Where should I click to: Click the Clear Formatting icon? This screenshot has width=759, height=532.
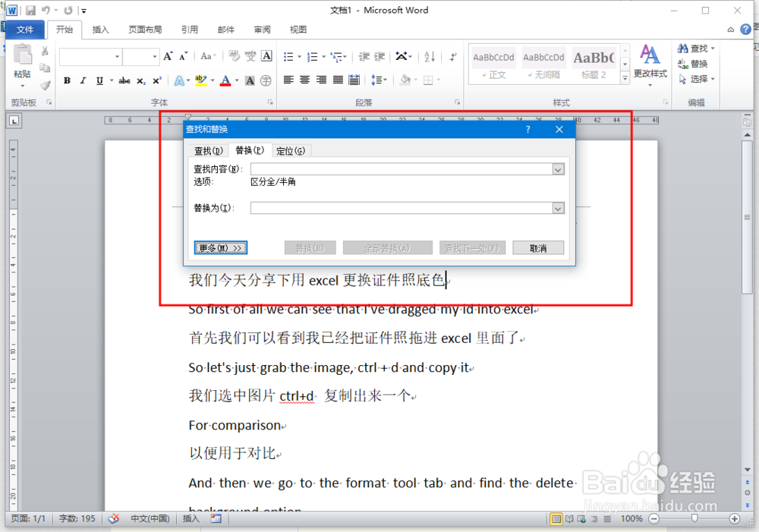tap(234, 56)
